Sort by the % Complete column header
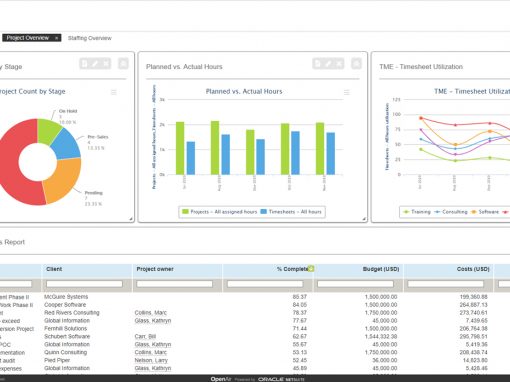 [x=292, y=269]
